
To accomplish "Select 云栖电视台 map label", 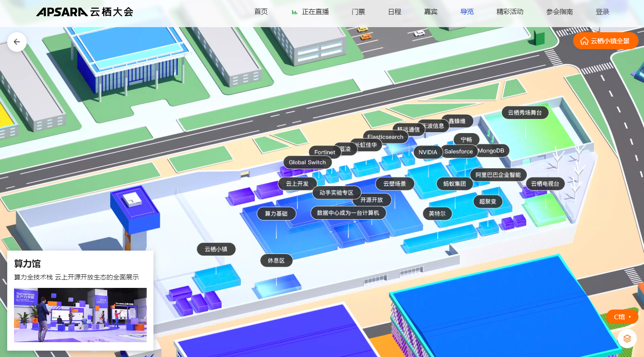I will click(x=545, y=184).
